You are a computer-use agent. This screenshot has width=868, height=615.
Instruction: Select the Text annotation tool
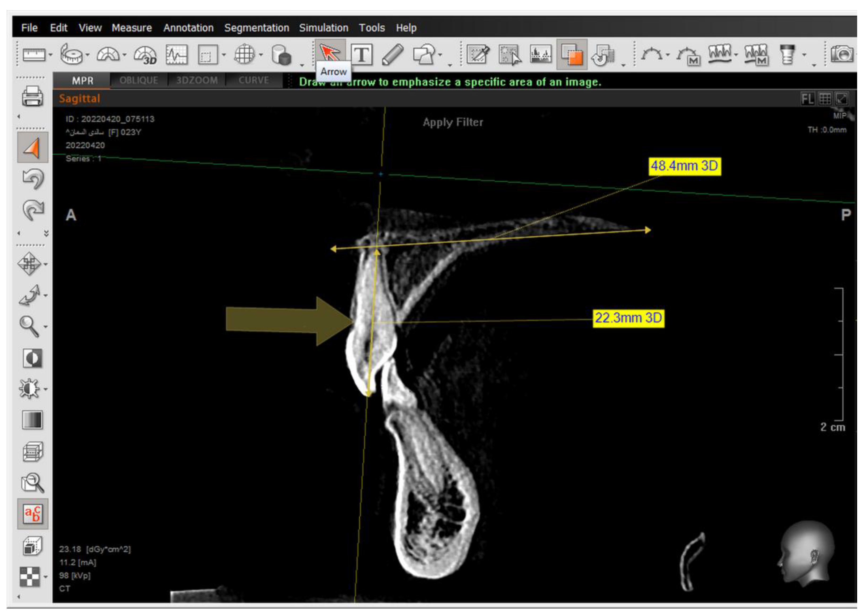coord(362,55)
